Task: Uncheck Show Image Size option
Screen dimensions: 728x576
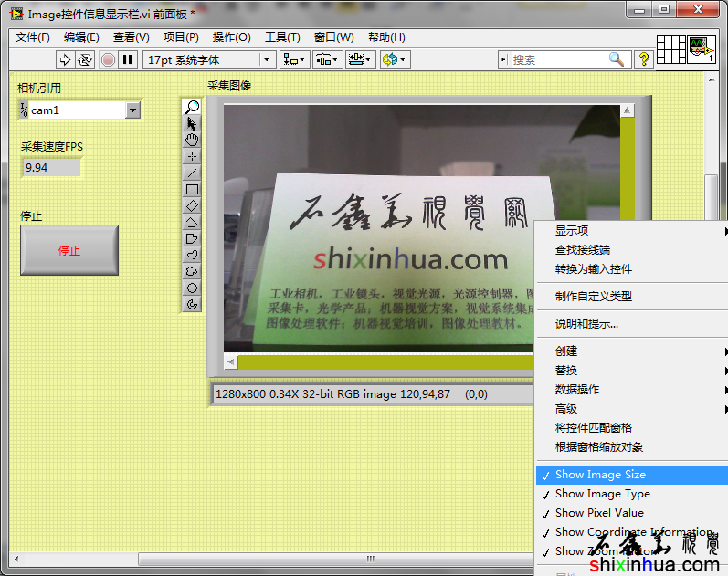Action: (x=600, y=475)
